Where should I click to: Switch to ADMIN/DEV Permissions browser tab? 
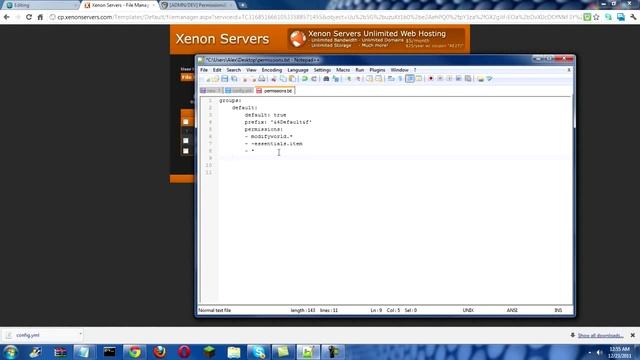click(197, 5)
